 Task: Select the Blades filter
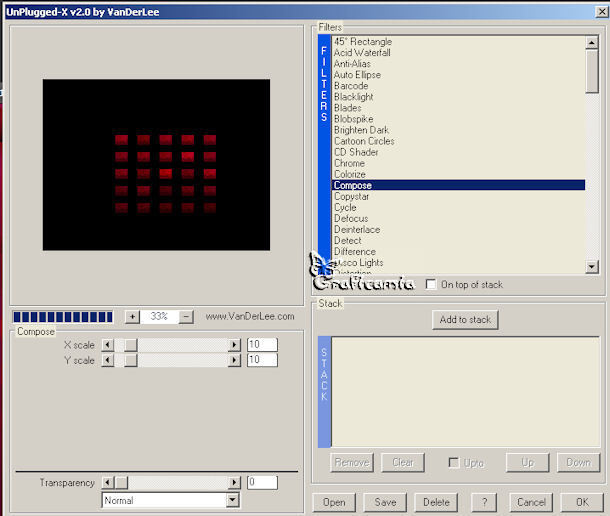pos(458,108)
